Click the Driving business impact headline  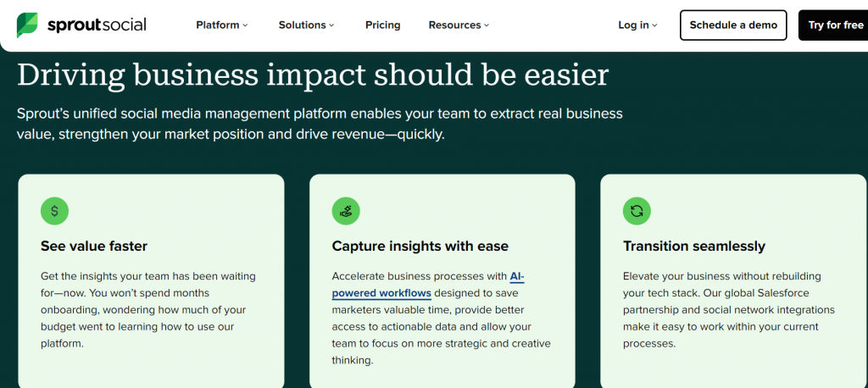click(313, 75)
